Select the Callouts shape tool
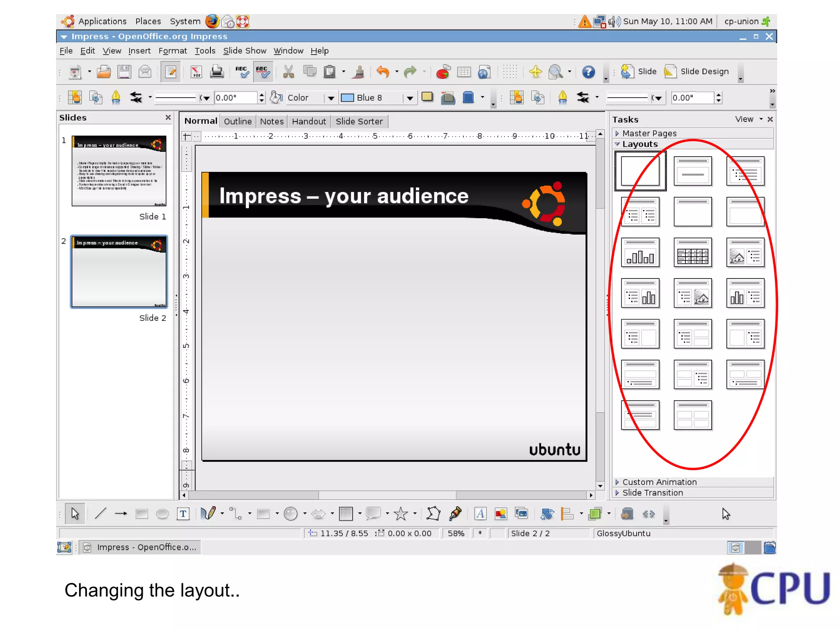Image resolution: width=840 pixels, height=630 pixels. 373,514
